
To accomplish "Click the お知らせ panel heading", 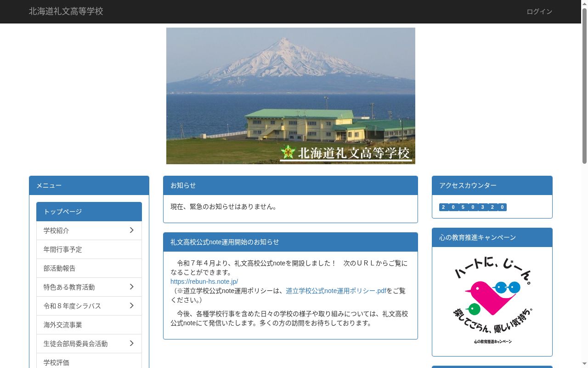I will point(290,185).
